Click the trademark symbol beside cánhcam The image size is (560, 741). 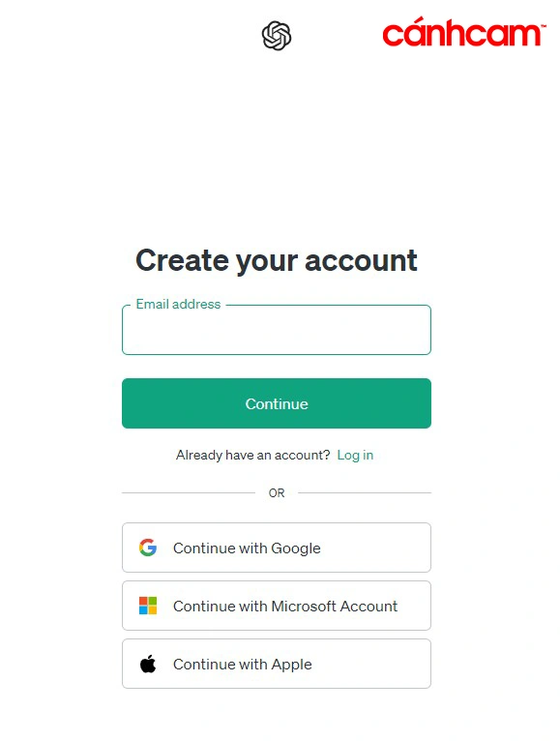543,26
